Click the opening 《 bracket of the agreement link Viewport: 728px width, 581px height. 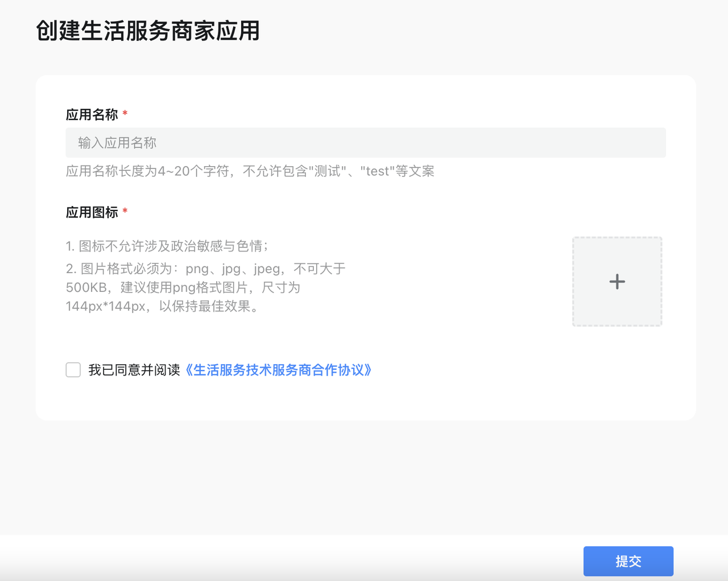point(189,370)
